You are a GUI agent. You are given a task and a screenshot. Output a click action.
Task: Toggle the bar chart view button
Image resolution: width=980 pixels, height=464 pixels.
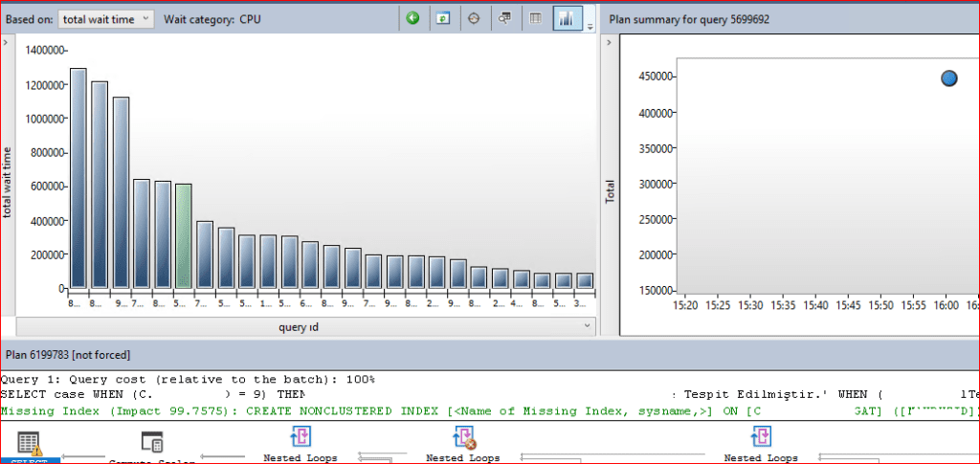coord(567,18)
